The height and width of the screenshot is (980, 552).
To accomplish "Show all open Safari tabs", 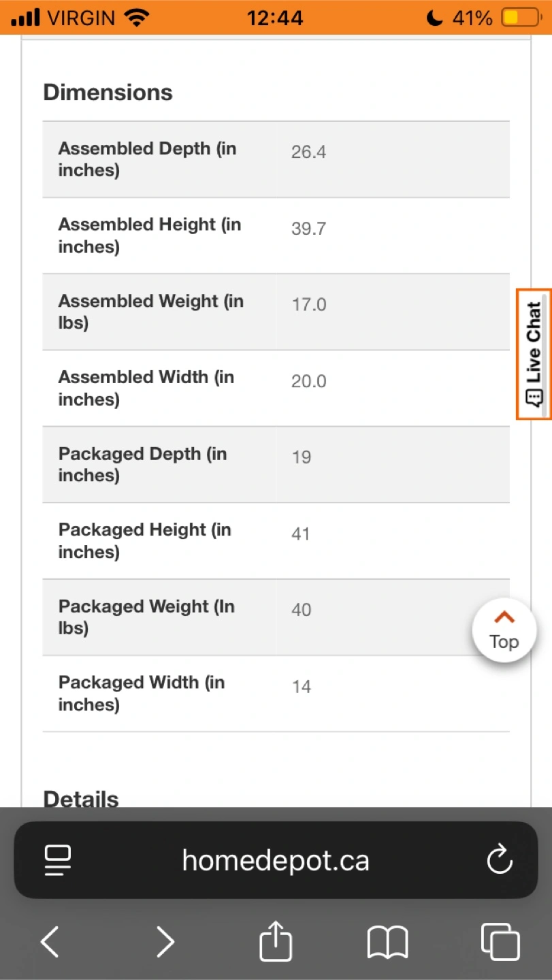I will tap(500, 943).
